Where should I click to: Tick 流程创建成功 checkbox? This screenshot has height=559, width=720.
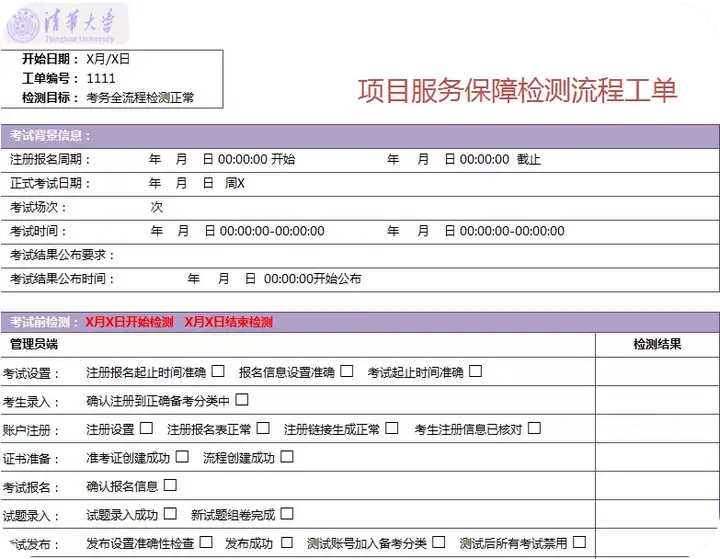pyautogui.click(x=287, y=457)
